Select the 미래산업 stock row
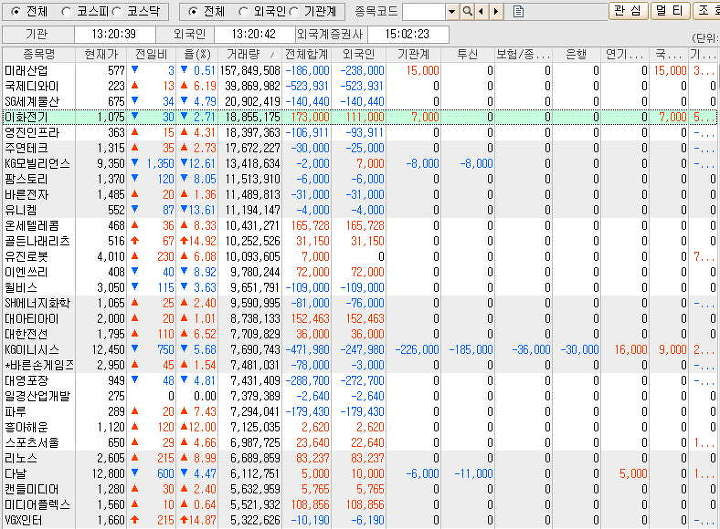This screenshot has width=720, height=529. coord(360,71)
